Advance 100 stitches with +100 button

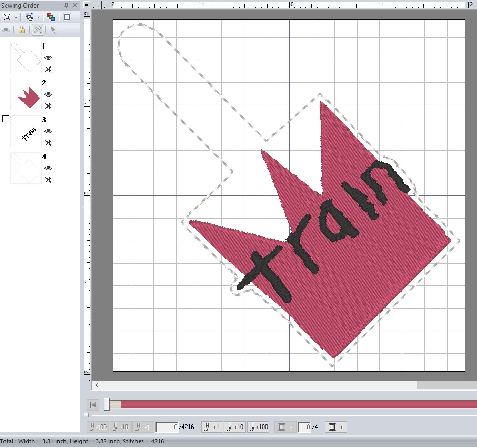click(x=258, y=427)
